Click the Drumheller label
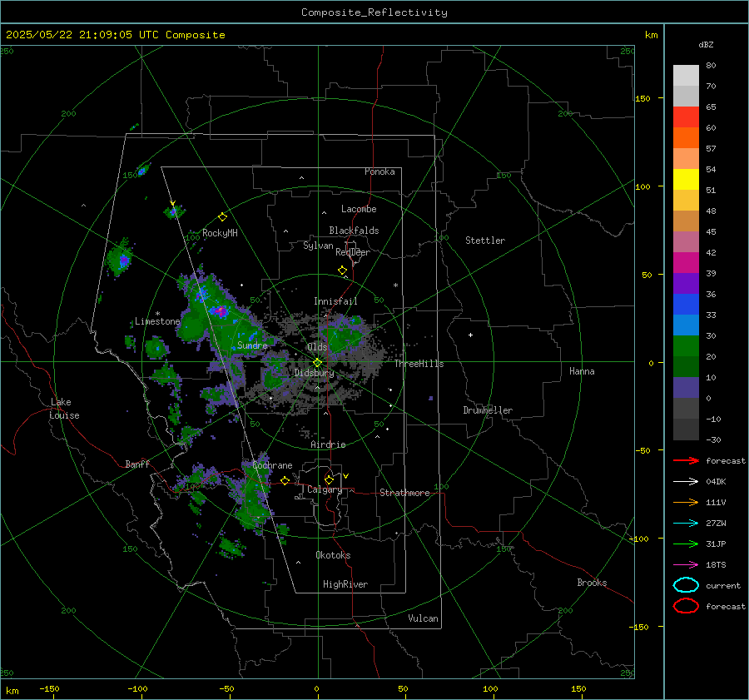 tap(488, 410)
